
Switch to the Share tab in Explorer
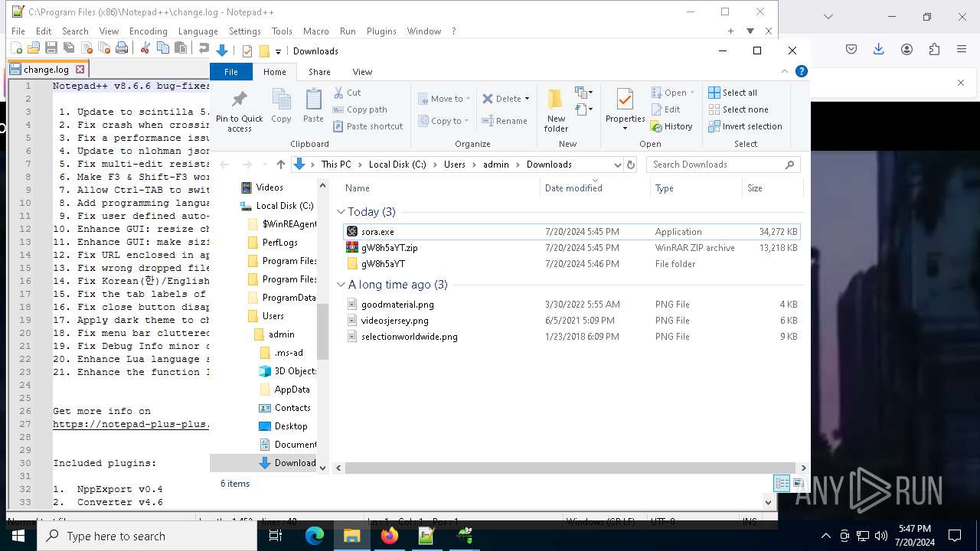point(319,72)
